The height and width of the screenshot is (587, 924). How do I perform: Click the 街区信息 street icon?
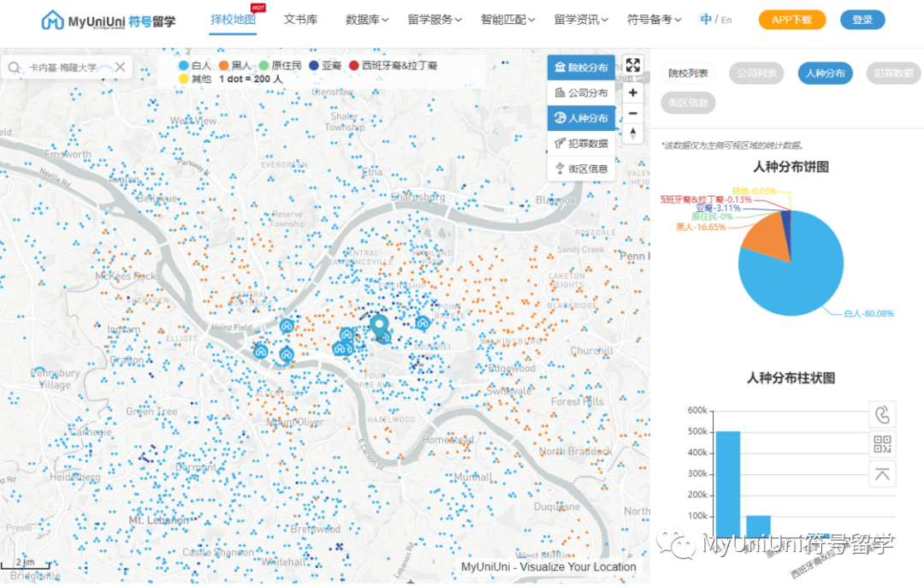pos(560,169)
